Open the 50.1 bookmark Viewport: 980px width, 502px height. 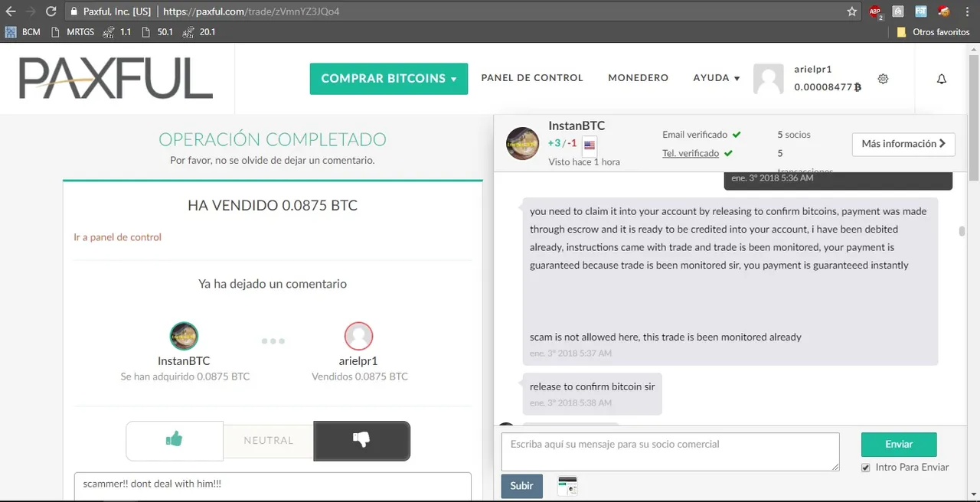tap(157, 32)
